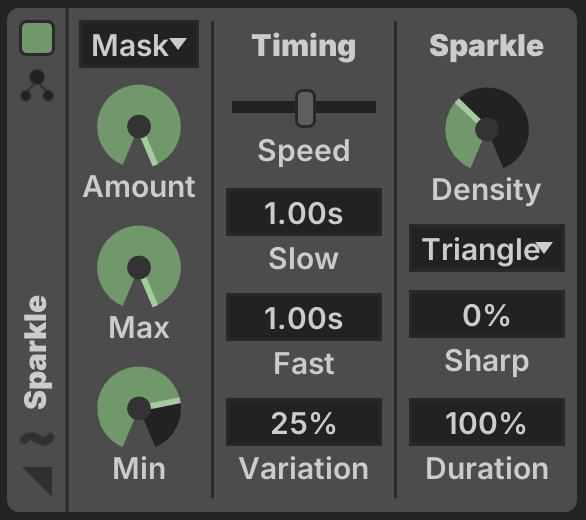Click the Min knob
The image size is (586, 520).
click(139, 407)
